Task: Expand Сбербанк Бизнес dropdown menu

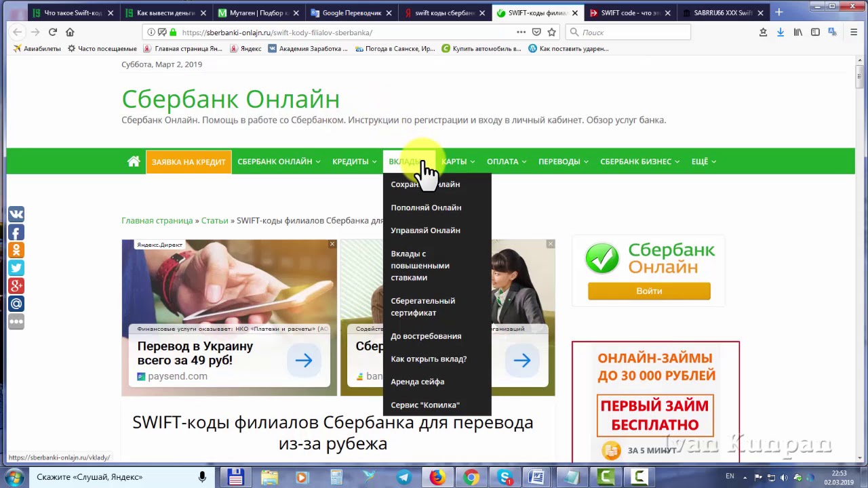Action: 639,161
